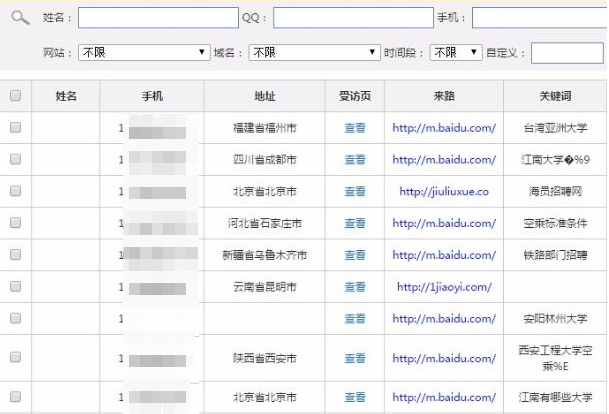This screenshot has width=609, height=414.
Task: Open the http://jiuliuxue.co source link
Action: tap(444, 191)
